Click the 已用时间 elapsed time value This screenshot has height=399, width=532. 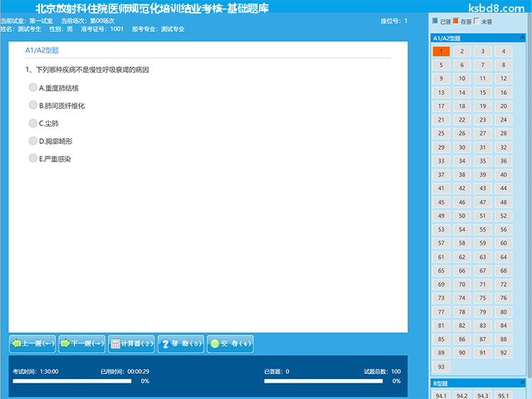[x=138, y=371]
